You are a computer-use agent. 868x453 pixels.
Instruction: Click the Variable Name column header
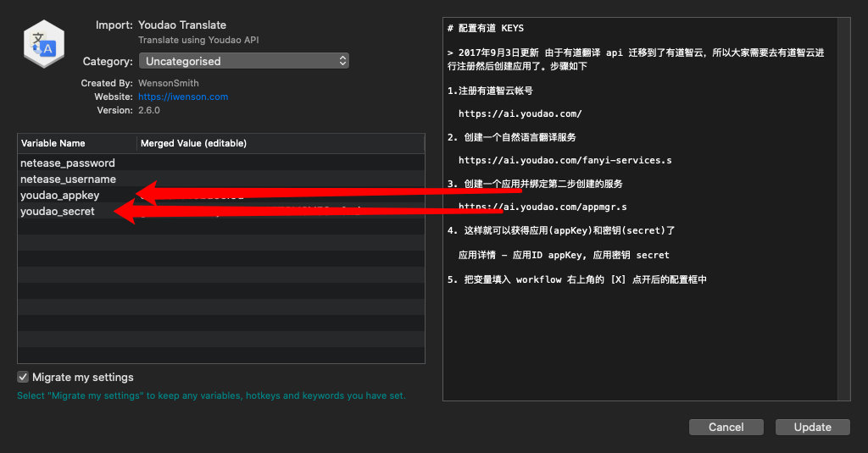tap(77, 143)
